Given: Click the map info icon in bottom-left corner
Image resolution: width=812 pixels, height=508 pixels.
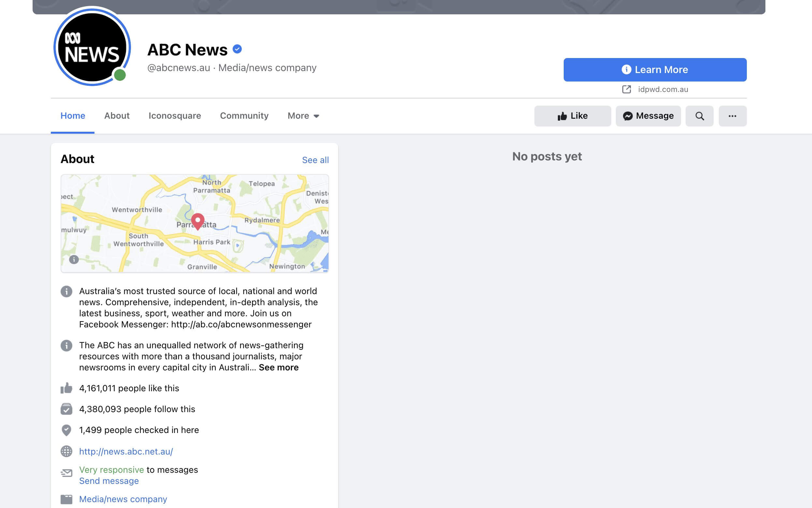Looking at the screenshot, I should (x=74, y=259).
